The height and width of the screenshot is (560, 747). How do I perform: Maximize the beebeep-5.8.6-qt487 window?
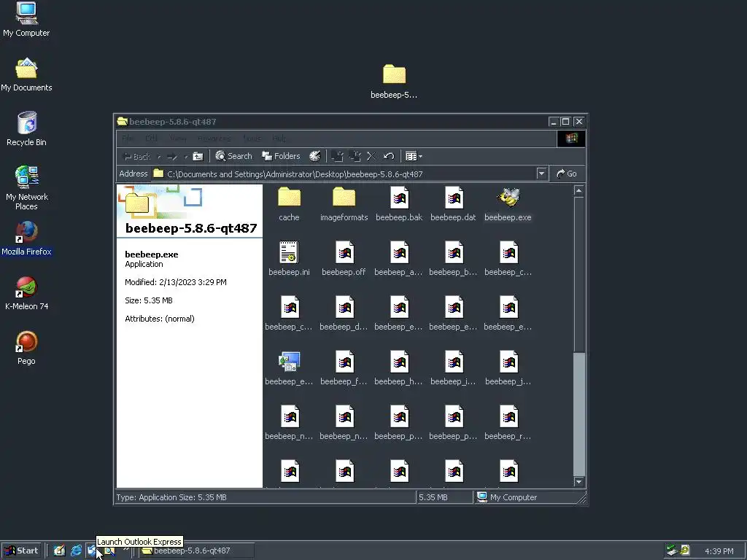565,122
